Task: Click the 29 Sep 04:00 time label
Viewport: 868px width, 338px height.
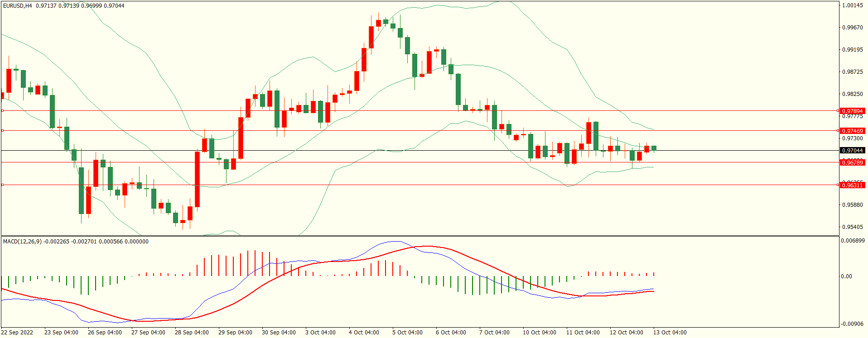Action: (x=235, y=333)
